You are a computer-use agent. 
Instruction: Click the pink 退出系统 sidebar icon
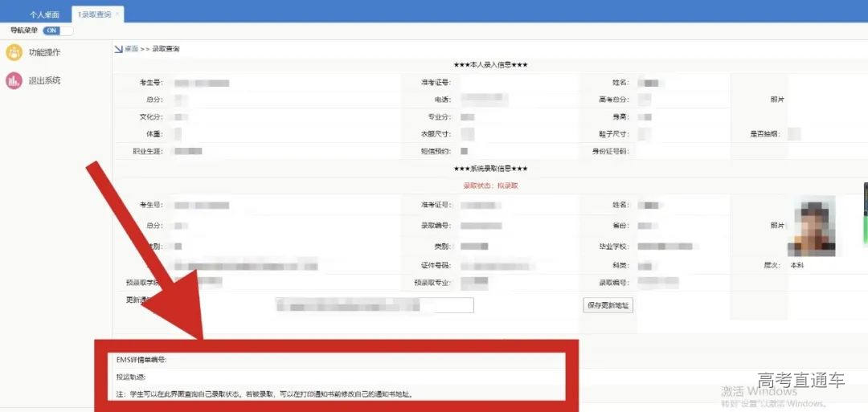click(x=14, y=80)
